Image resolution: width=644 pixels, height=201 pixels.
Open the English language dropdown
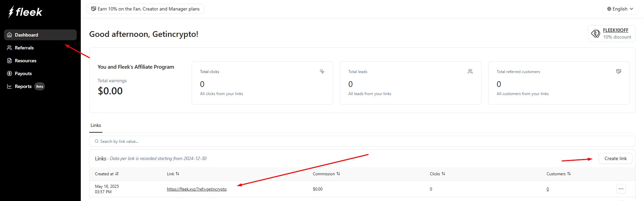[x=620, y=9]
